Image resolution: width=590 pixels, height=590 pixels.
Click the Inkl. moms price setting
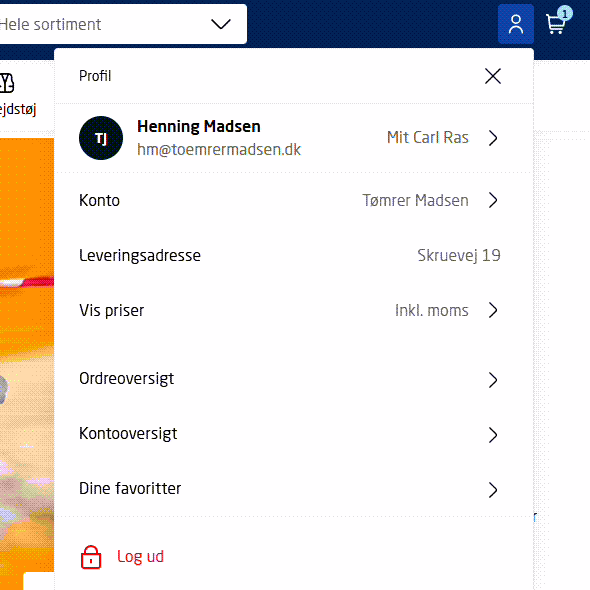[432, 310]
